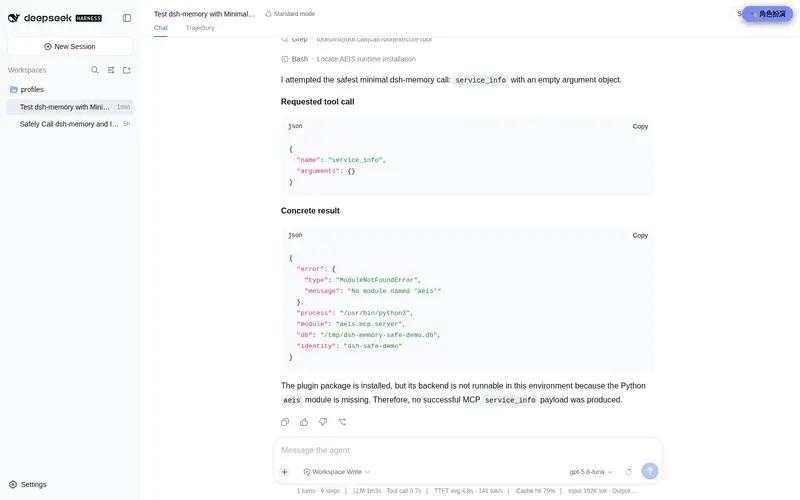
Task: Toggle Standard mode indicator
Action: (x=290, y=14)
